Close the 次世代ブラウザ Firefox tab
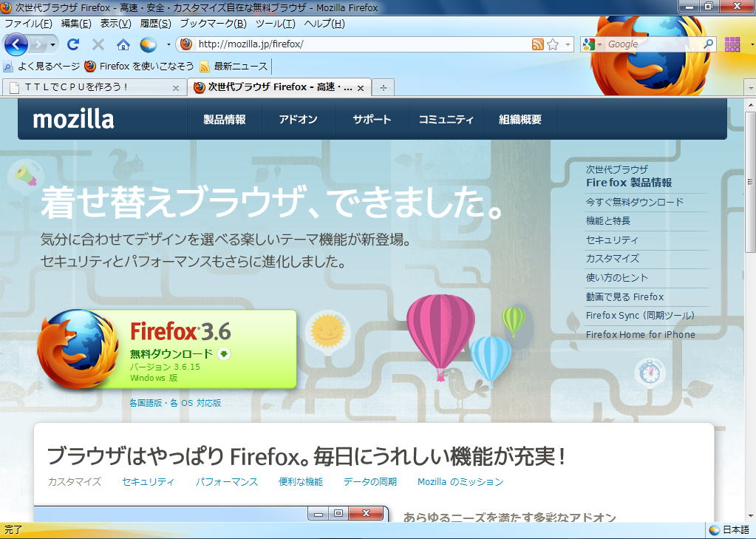 360,88
